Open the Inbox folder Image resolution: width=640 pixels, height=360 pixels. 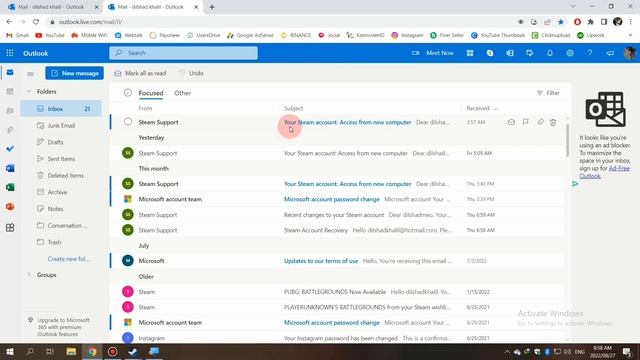61,109
